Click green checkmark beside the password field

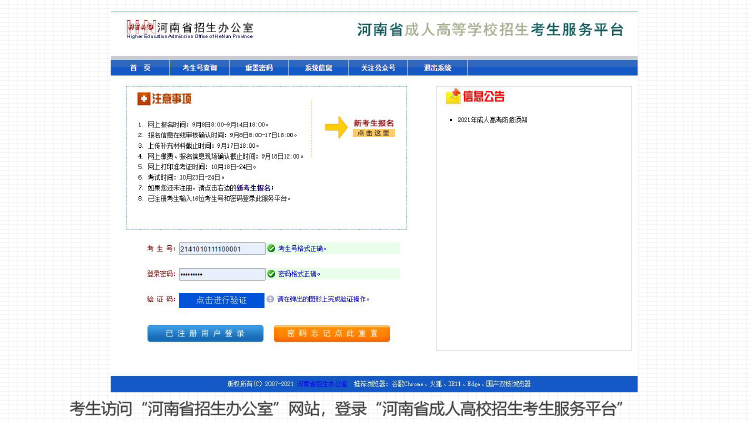pyautogui.click(x=271, y=273)
